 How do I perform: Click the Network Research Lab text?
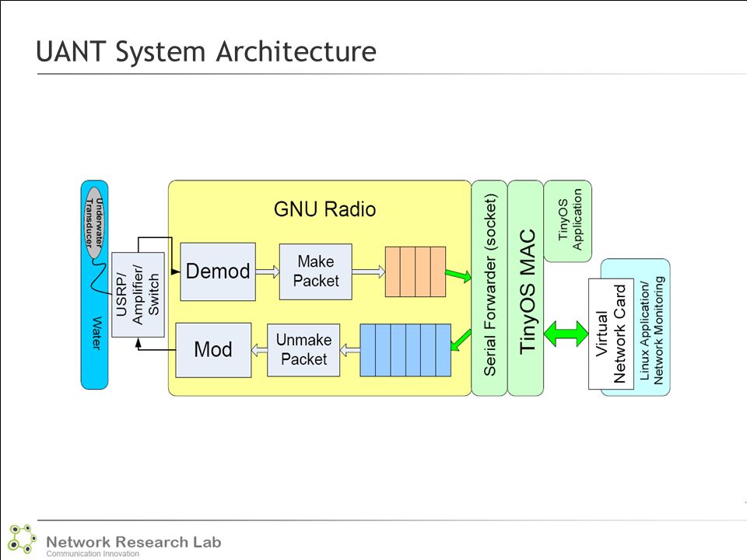(x=133, y=542)
